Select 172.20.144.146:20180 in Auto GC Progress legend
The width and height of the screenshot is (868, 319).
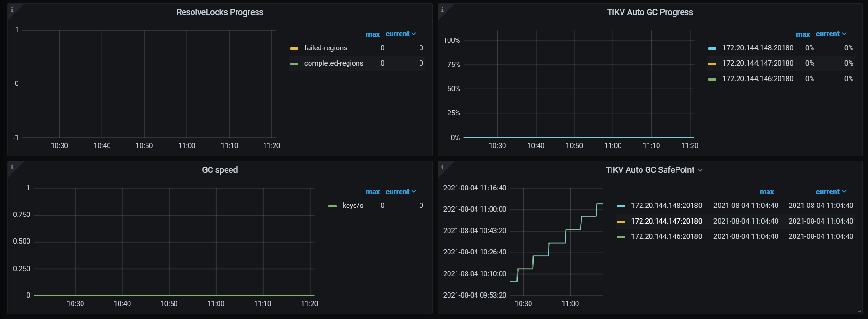[758, 79]
